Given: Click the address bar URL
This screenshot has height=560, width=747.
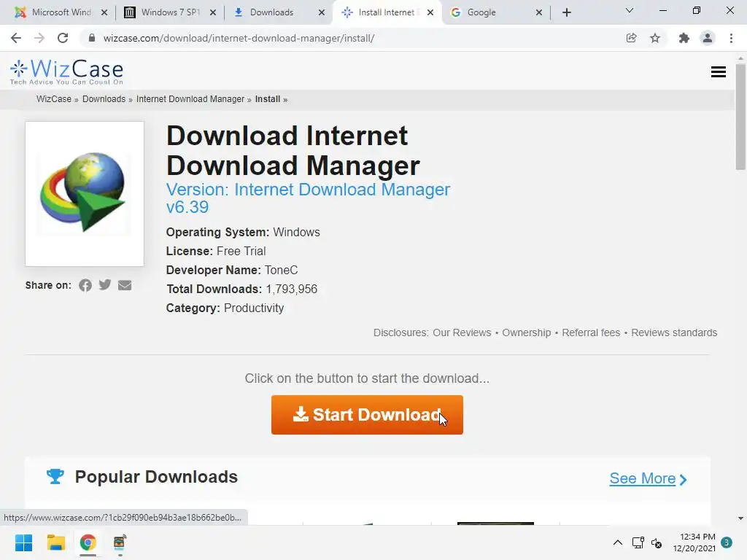Looking at the screenshot, I should click(239, 38).
